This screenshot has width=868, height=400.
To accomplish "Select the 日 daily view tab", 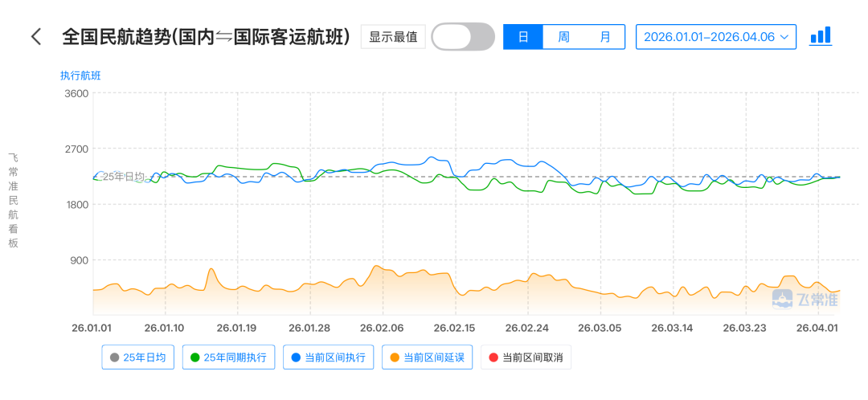I will [x=523, y=37].
